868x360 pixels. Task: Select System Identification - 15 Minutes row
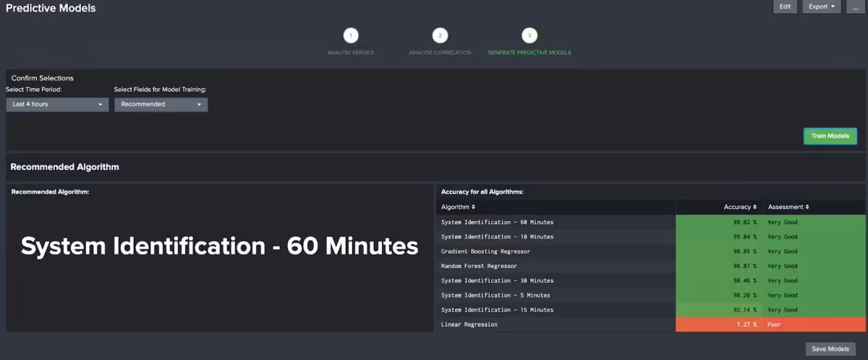pyautogui.click(x=497, y=309)
